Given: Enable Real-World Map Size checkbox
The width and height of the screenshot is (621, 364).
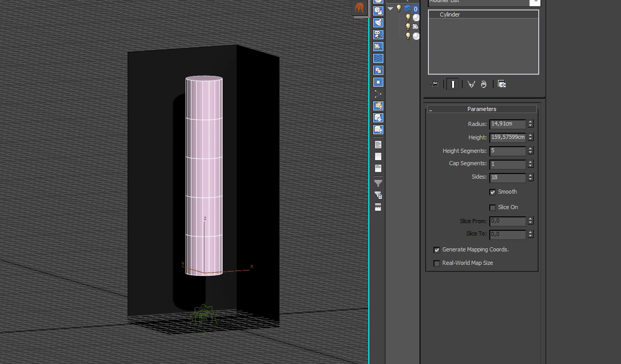Looking at the screenshot, I should click(x=437, y=263).
